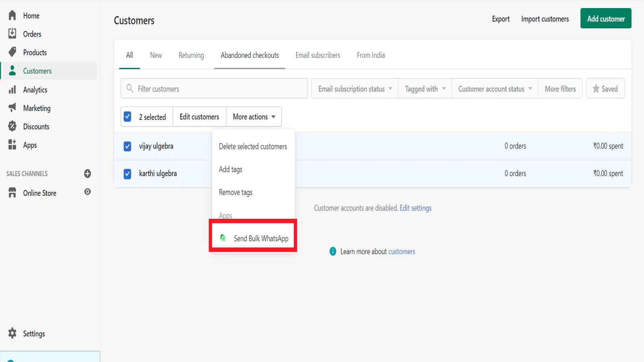644x362 pixels.
Task: Click the Add customer button
Action: tap(605, 19)
